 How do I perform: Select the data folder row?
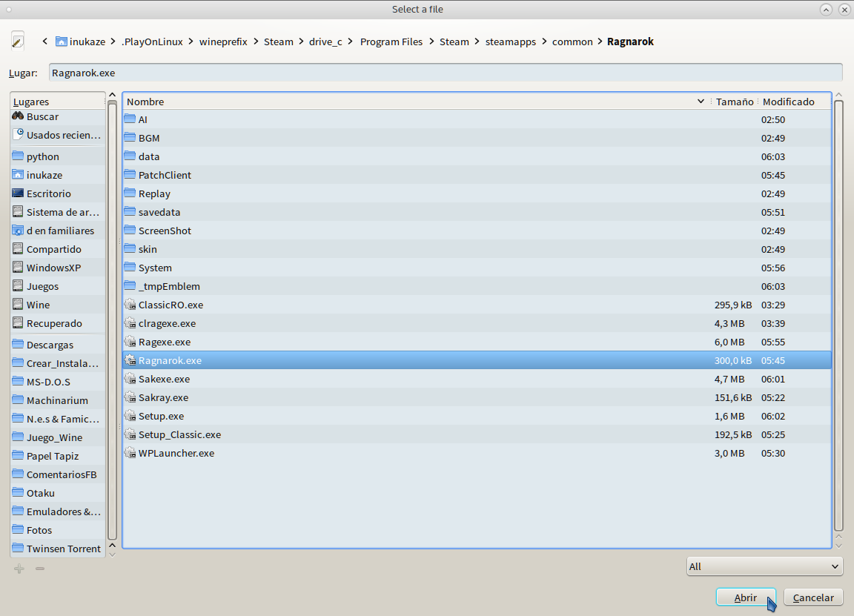click(477, 156)
